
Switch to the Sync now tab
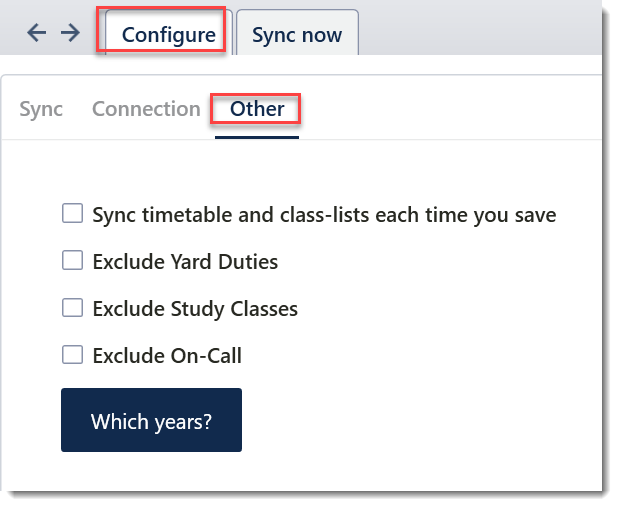(296, 36)
